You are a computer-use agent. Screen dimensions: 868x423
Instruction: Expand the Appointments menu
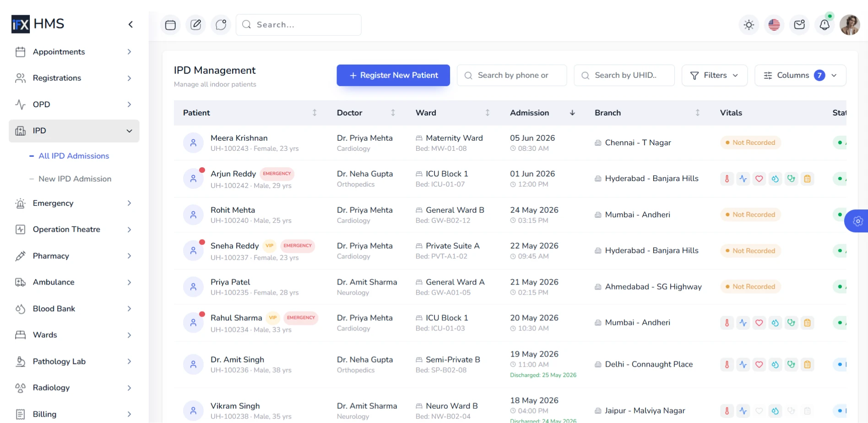point(74,52)
